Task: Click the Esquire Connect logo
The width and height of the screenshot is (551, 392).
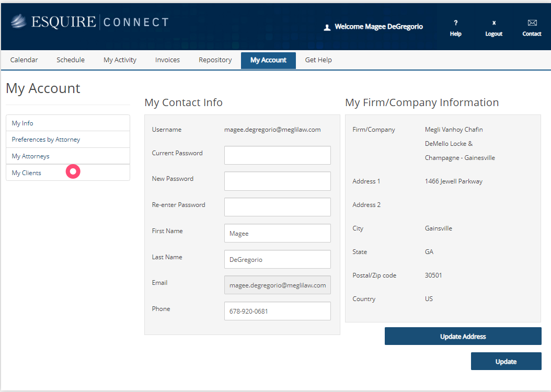Action: point(89,22)
